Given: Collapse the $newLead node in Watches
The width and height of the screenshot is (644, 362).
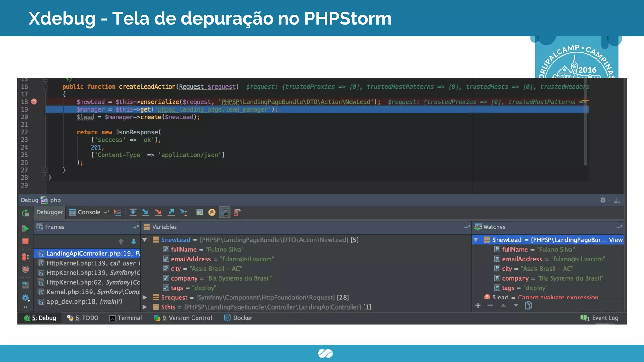Looking at the screenshot, I should point(476,240).
